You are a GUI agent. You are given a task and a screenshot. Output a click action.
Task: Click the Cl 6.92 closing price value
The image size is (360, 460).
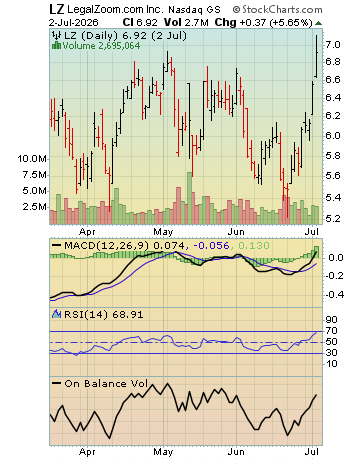click(x=140, y=22)
